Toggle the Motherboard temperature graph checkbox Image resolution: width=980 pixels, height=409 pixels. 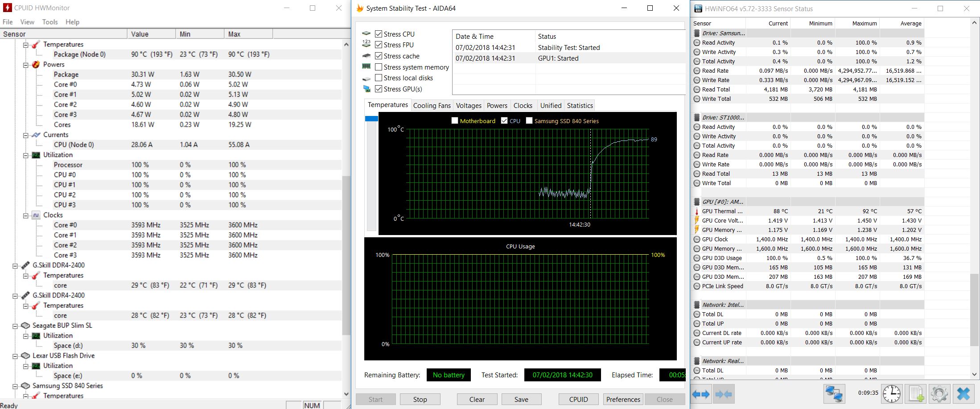click(455, 121)
